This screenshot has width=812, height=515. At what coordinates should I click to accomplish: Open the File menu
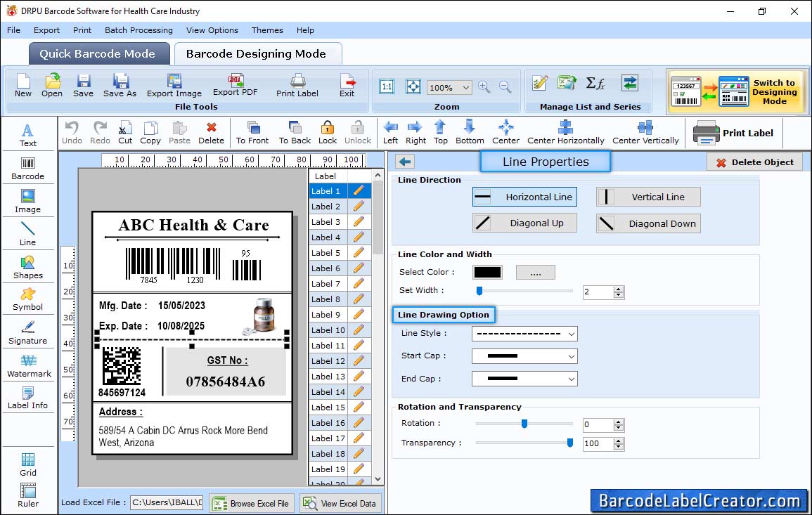13,30
